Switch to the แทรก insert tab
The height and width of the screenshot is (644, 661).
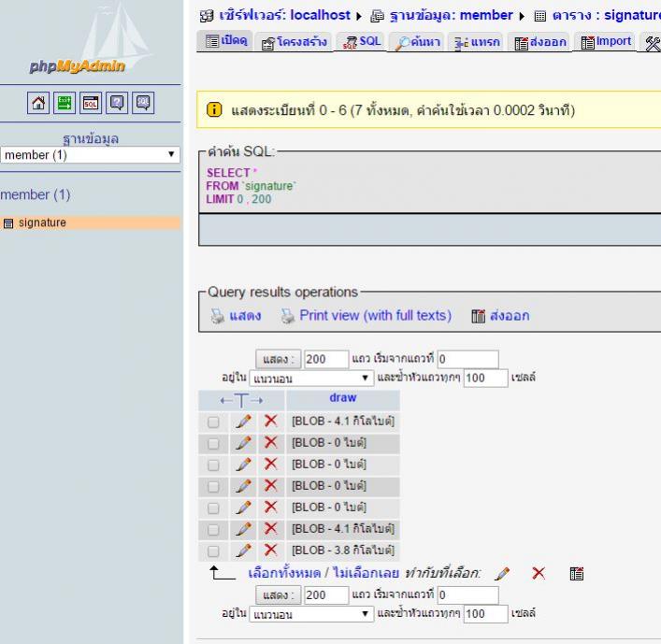click(477, 42)
